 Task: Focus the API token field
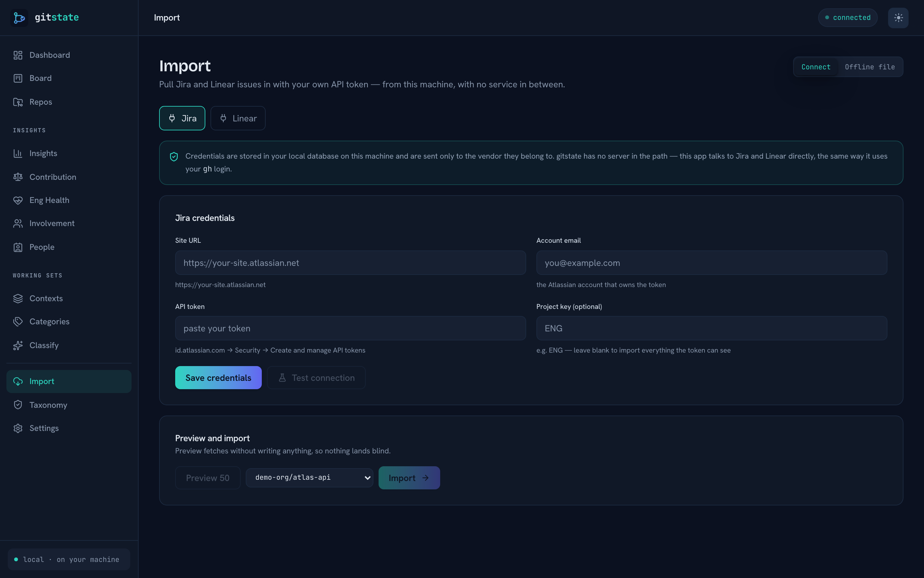pyautogui.click(x=350, y=328)
